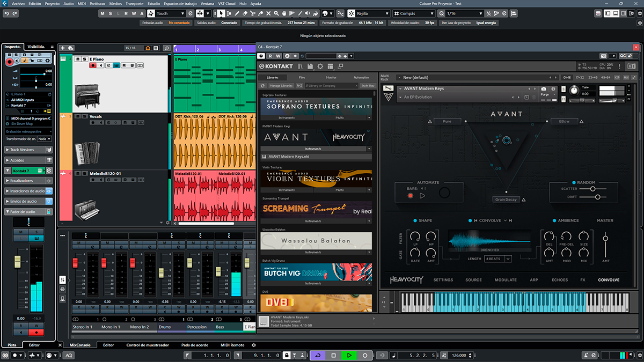Click the Grain Decay button in AVANT

coord(506,200)
